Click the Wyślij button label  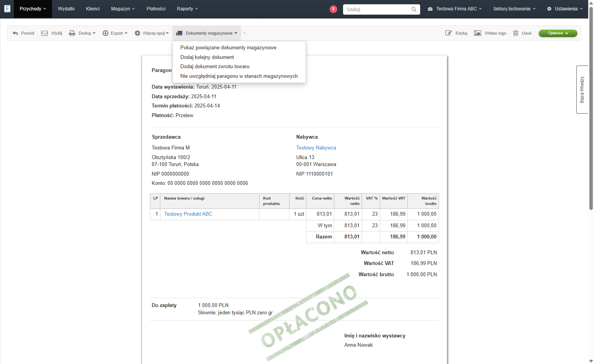tap(57, 34)
